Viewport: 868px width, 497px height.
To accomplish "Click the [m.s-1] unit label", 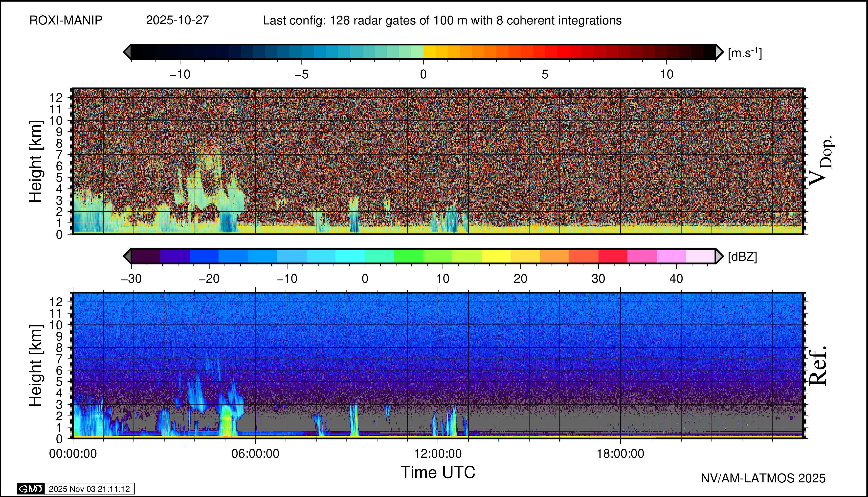I will 745,53.
